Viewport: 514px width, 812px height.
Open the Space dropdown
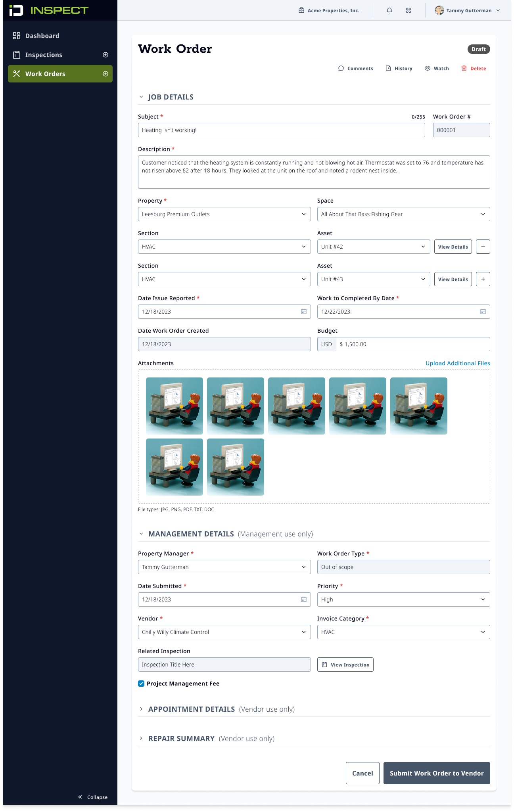pyautogui.click(x=404, y=214)
